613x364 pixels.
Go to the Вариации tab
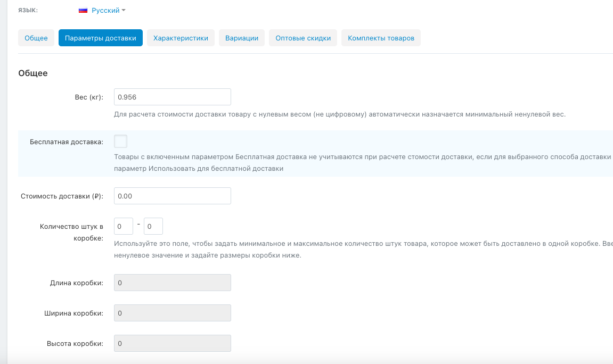tap(242, 38)
